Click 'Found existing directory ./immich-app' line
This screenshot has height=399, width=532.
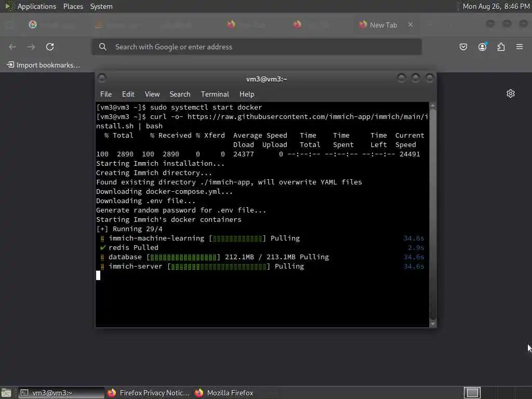[229, 182]
